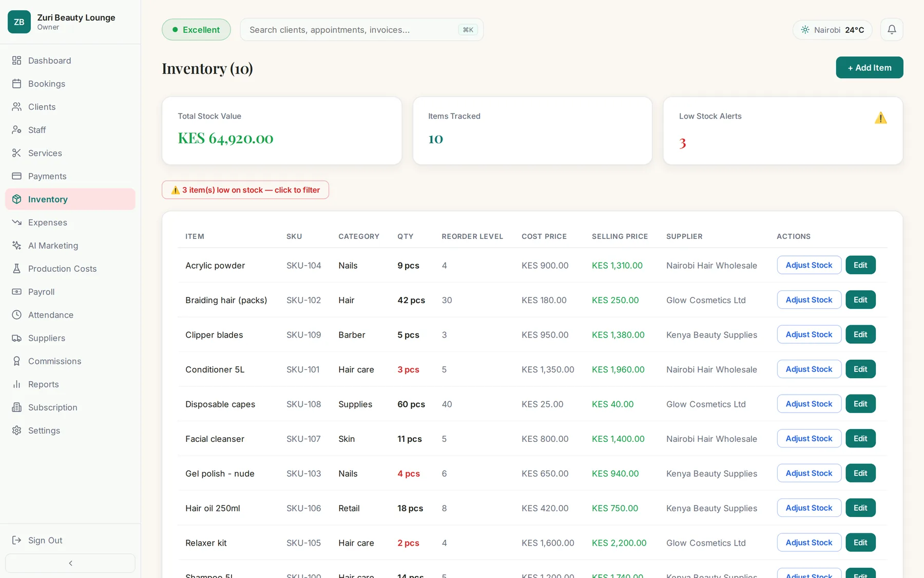Adjust stock for Gel polish - nude
This screenshot has height=578, width=924.
pyautogui.click(x=808, y=473)
